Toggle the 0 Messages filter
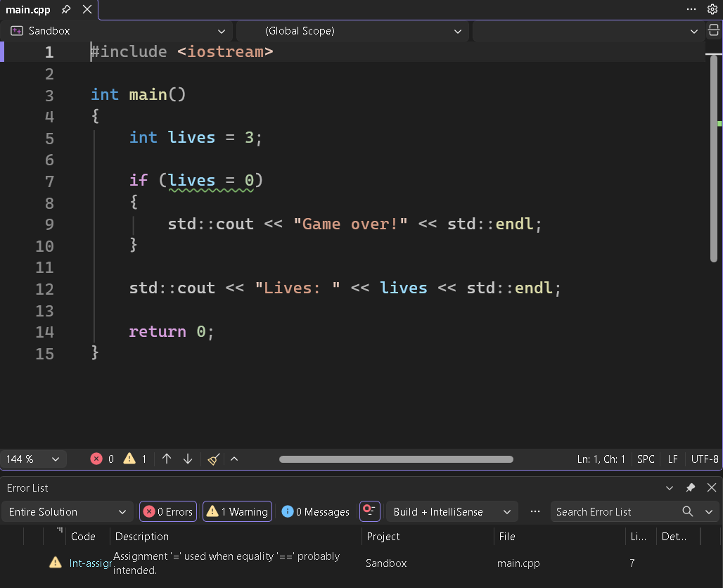The width and height of the screenshot is (723, 588). (316, 511)
